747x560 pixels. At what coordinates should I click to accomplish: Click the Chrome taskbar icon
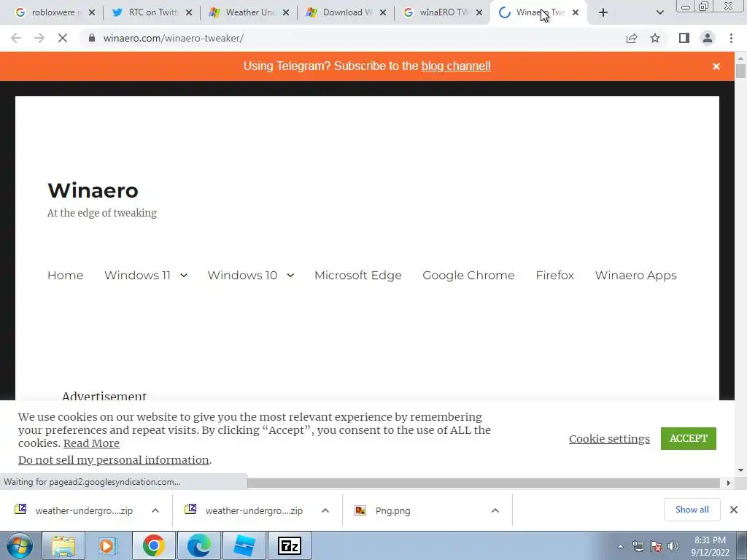click(x=153, y=545)
